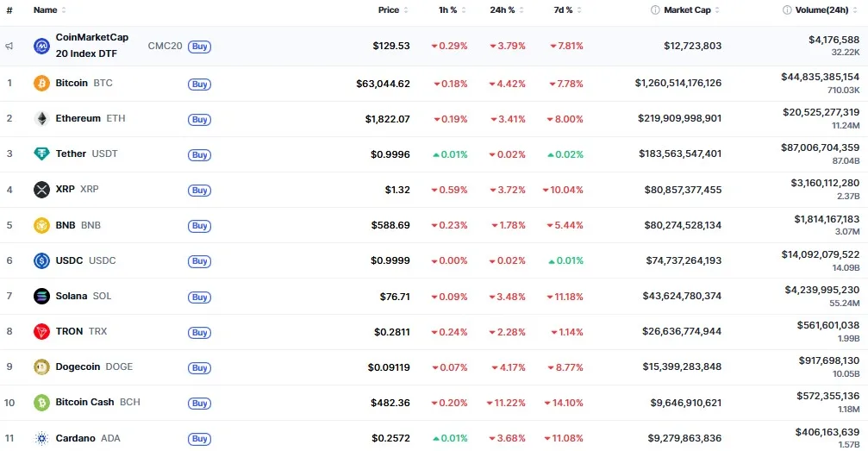
Task: Click the TRON logo icon
Action: [x=41, y=331]
